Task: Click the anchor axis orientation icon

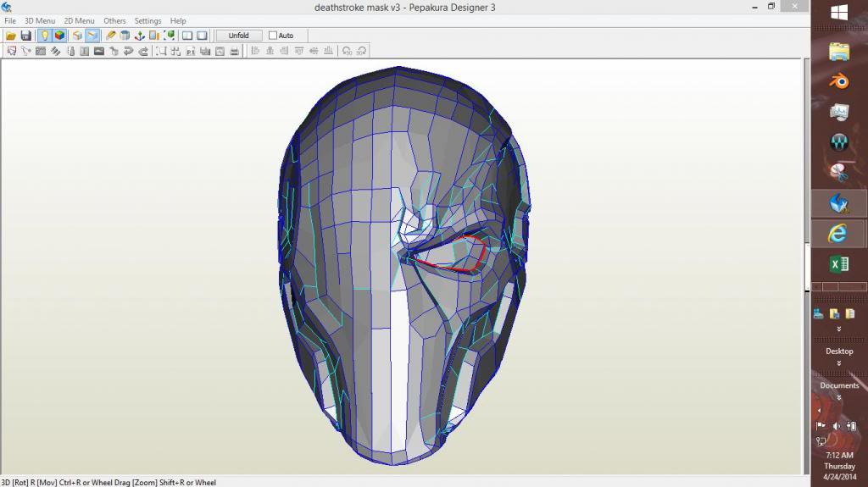Action: click(140, 36)
